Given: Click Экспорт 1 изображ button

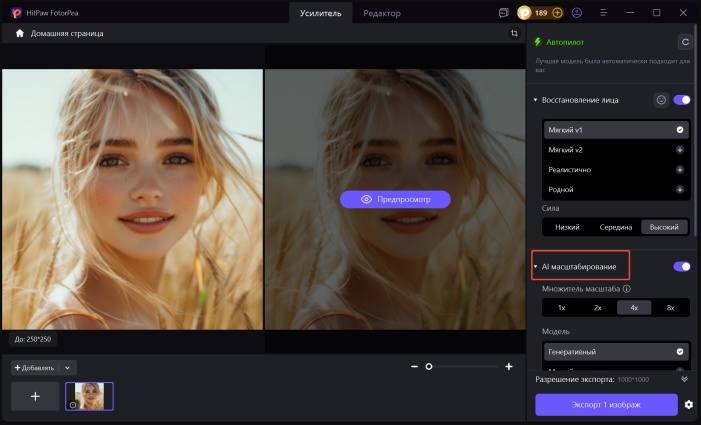Looking at the screenshot, I should click(606, 404).
